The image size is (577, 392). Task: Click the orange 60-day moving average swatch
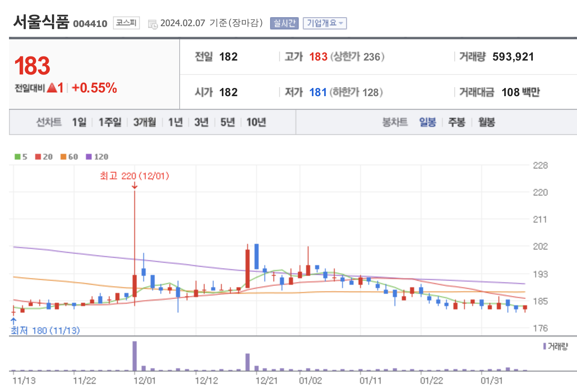click(x=63, y=157)
